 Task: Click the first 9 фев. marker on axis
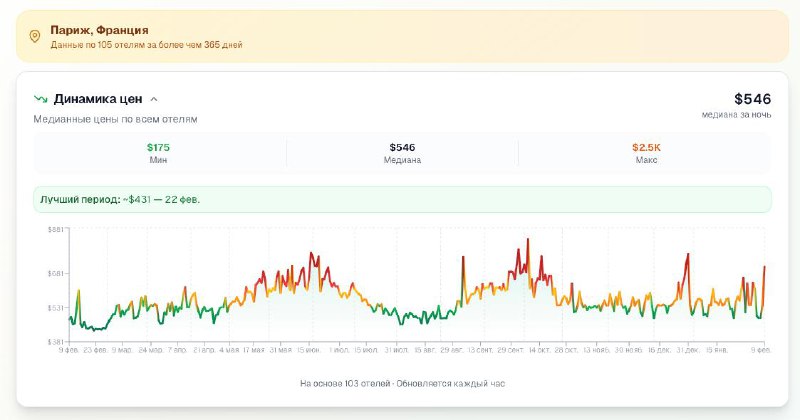(69, 351)
